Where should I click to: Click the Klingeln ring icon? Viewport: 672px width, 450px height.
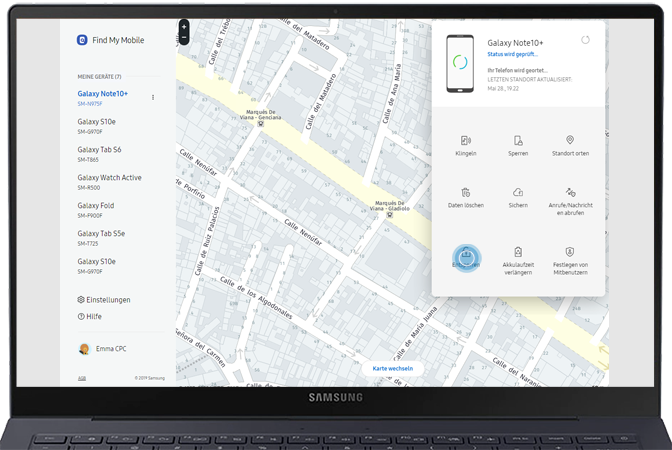pos(466,140)
